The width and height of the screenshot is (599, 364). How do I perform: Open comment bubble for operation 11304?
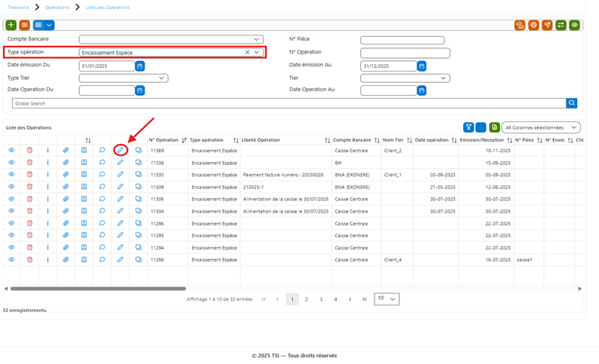coord(102,211)
